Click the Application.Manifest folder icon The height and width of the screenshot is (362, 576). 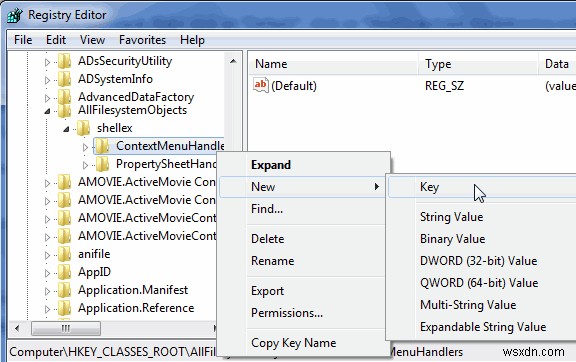(x=65, y=290)
